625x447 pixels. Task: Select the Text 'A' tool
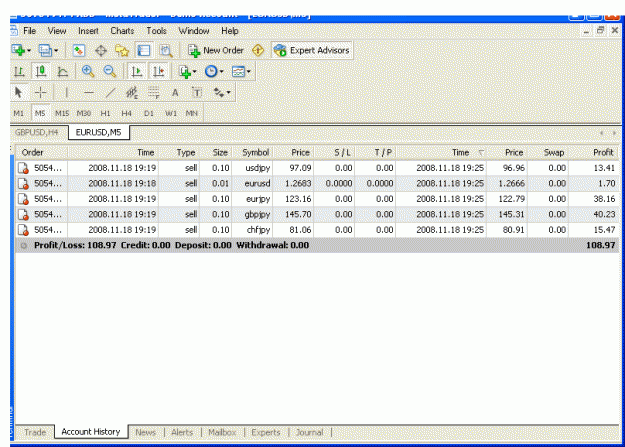click(175, 93)
